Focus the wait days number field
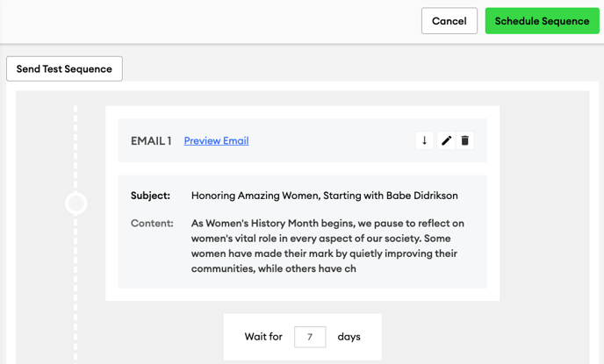 pyautogui.click(x=310, y=337)
